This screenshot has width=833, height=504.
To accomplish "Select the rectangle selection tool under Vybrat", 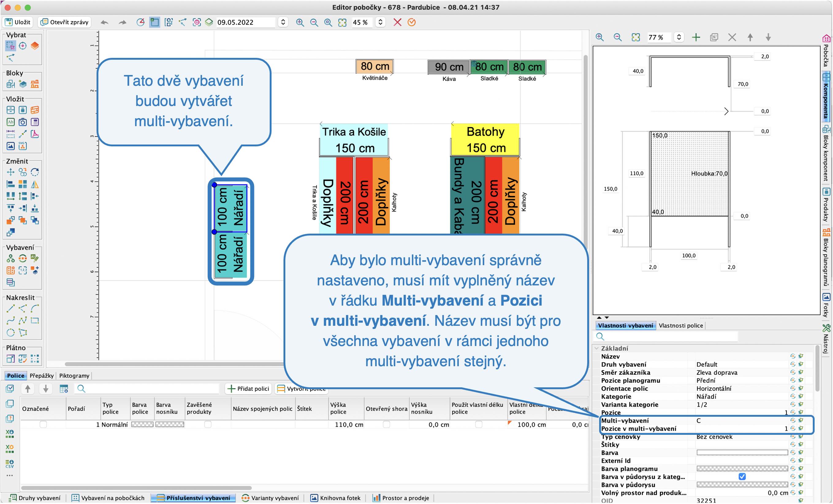I will point(10,46).
